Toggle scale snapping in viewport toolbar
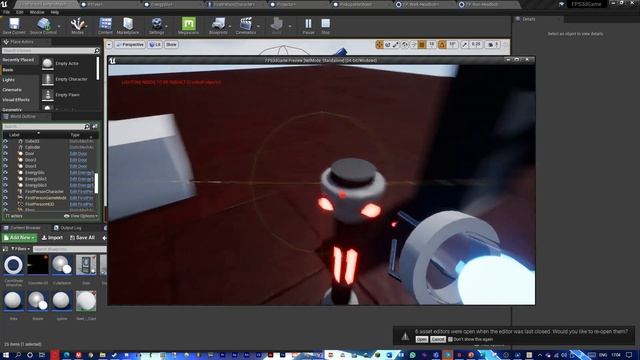The image size is (640, 360). click(x=465, y=44)
